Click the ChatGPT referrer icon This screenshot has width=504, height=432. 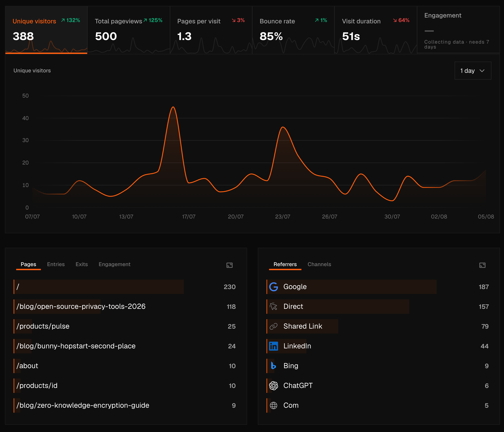[273, 385]
